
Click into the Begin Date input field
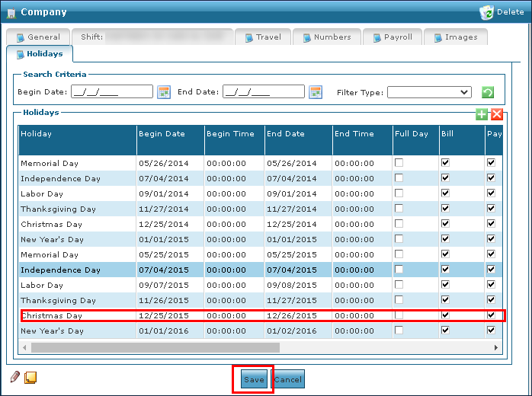coord(111,92)
